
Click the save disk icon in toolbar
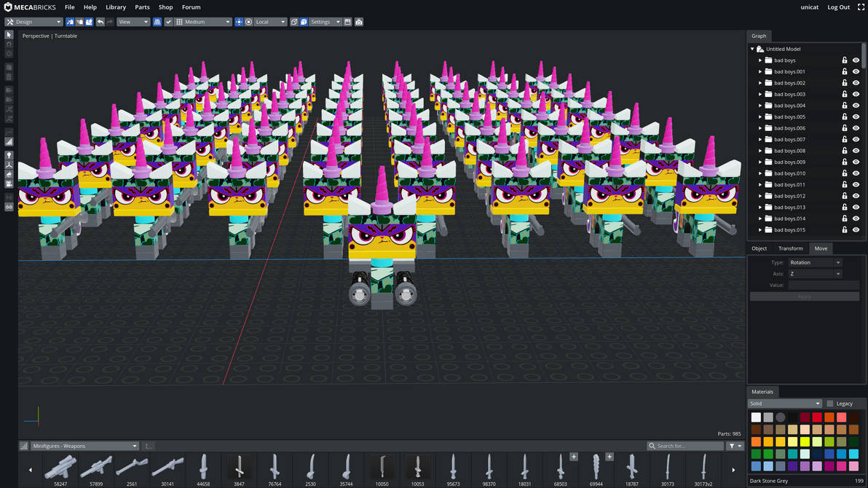(x=348, y=22)
